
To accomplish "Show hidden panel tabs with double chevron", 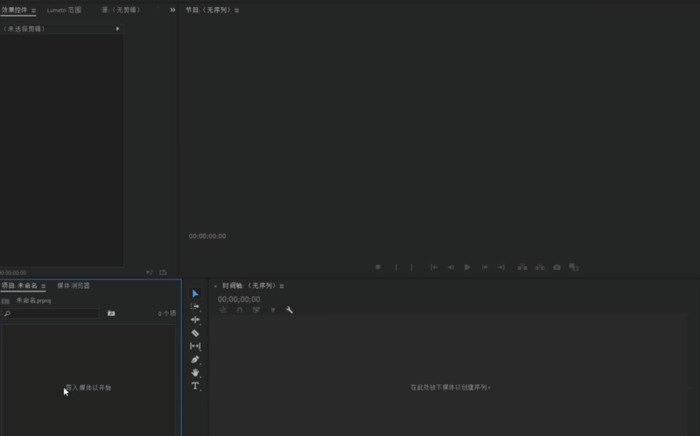I will (172, 10).
